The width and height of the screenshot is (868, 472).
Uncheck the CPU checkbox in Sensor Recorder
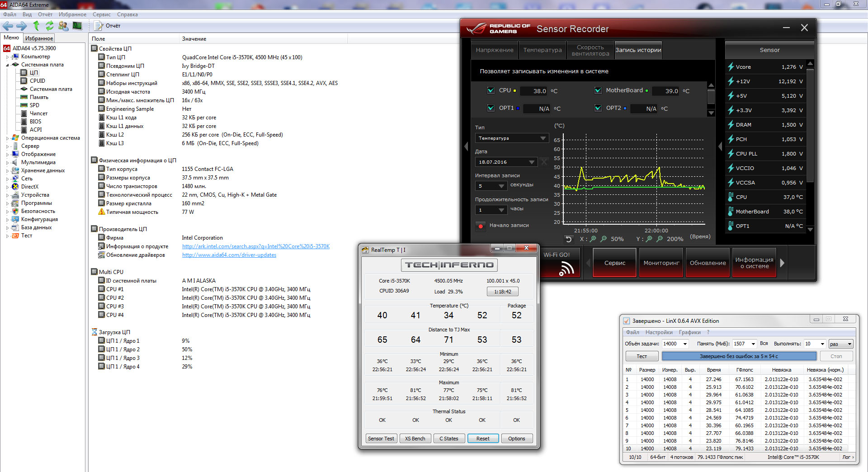tap(491, 90)
